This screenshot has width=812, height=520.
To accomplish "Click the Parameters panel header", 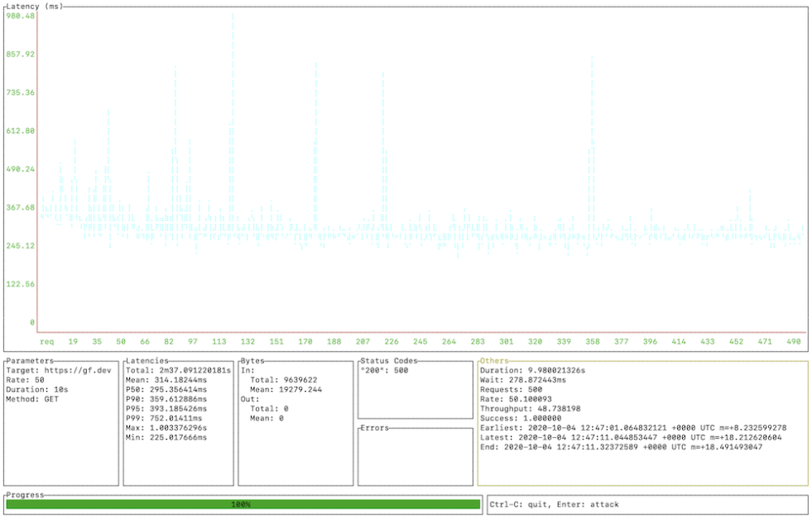I will [x=31, y=360].
